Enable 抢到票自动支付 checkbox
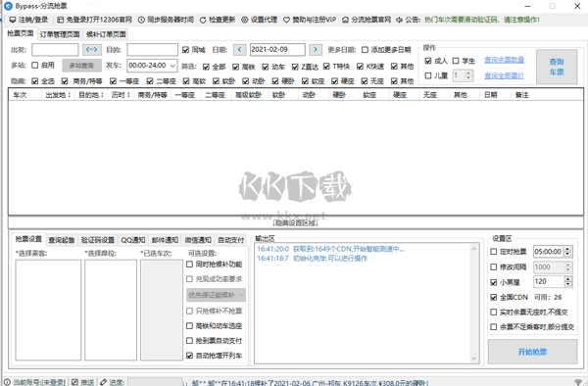588x386 pixels. [x=190, y=341]
